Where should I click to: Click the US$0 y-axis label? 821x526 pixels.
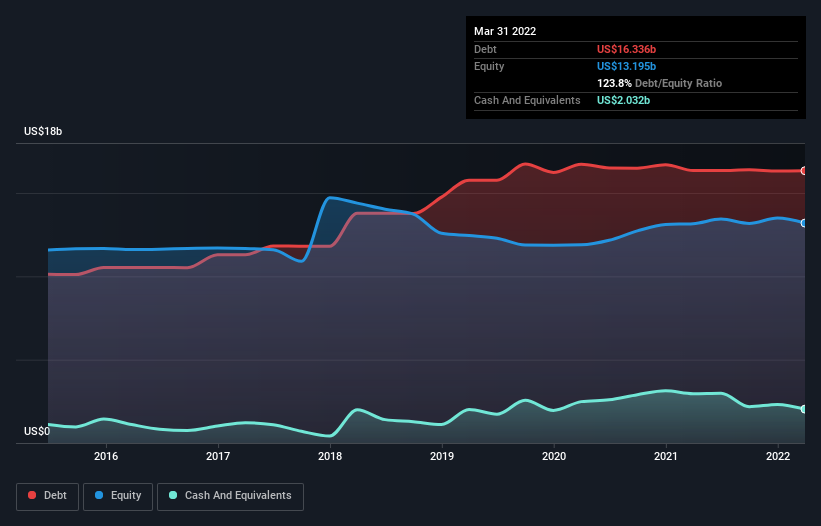(37, 431)
